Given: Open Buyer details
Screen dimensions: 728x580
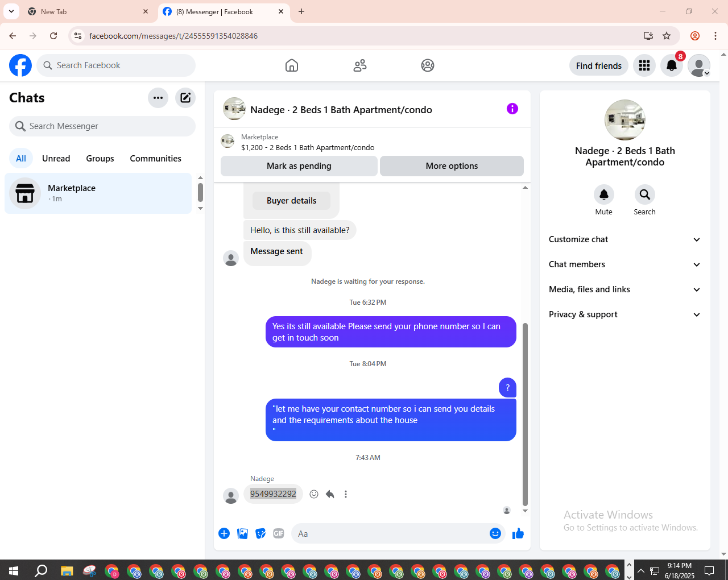Looking at the screenshot, I should 291,201.
